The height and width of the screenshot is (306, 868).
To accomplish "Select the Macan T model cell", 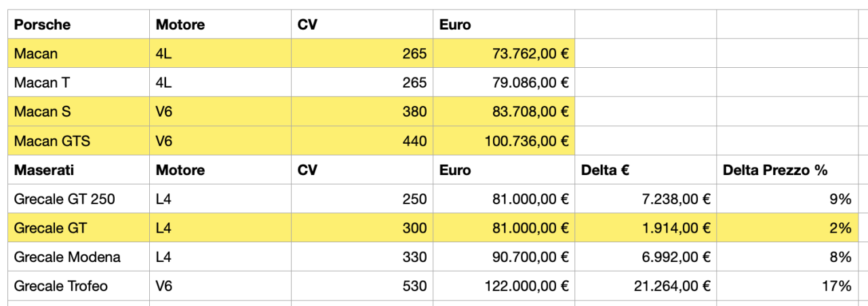I will (78, 83).
